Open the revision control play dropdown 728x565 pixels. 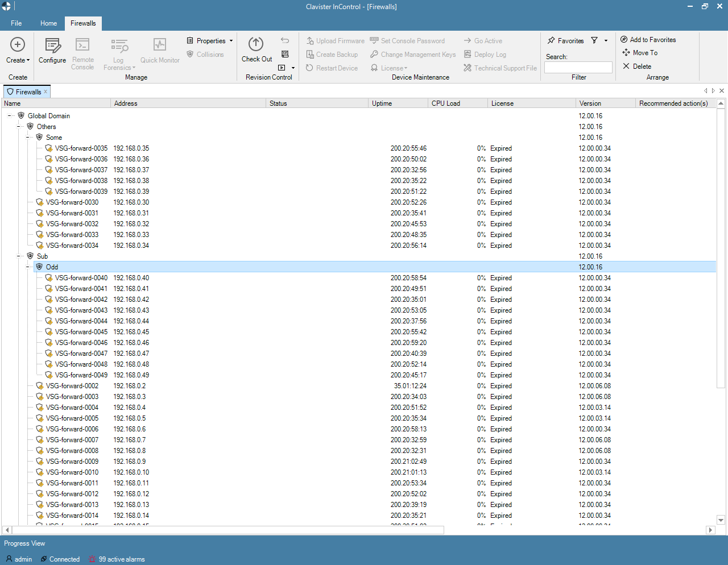pos(293,68)
